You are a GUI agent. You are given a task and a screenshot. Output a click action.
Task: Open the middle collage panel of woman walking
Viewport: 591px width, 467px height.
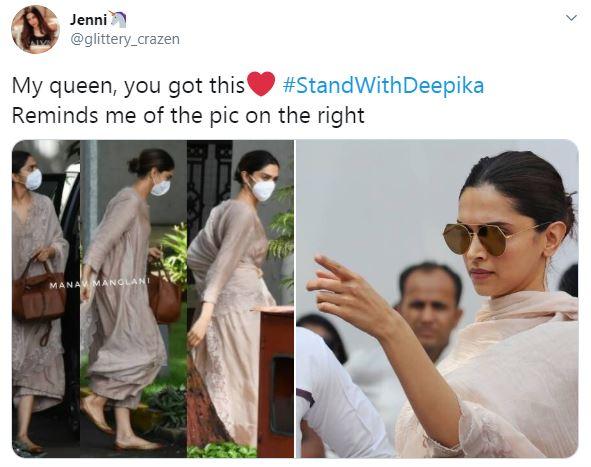pos(133,299)
